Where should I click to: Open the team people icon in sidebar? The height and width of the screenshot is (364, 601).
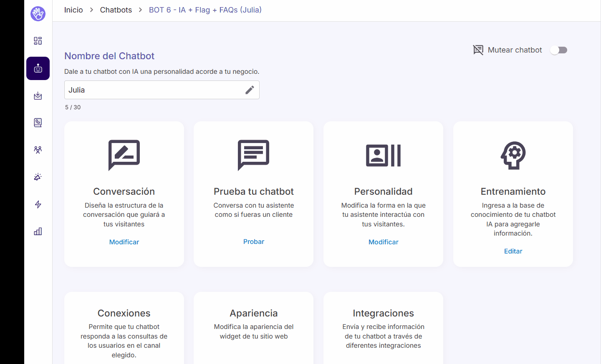[38, 150]
